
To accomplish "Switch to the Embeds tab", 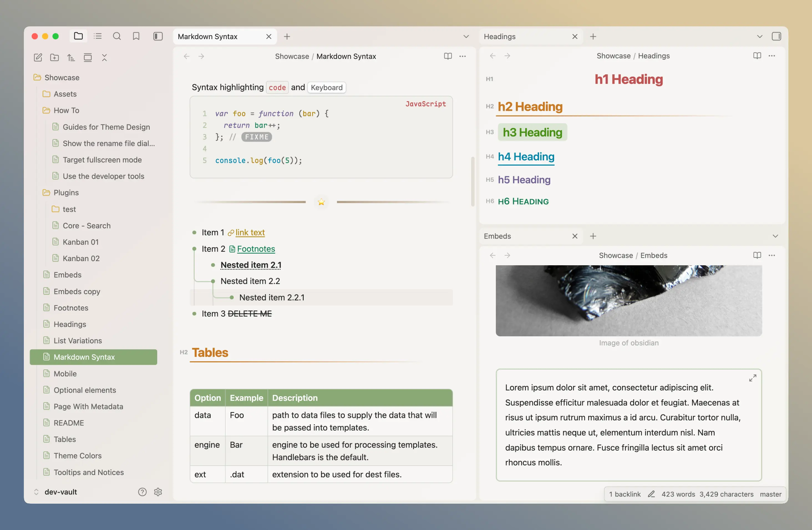I will [498, 236].
